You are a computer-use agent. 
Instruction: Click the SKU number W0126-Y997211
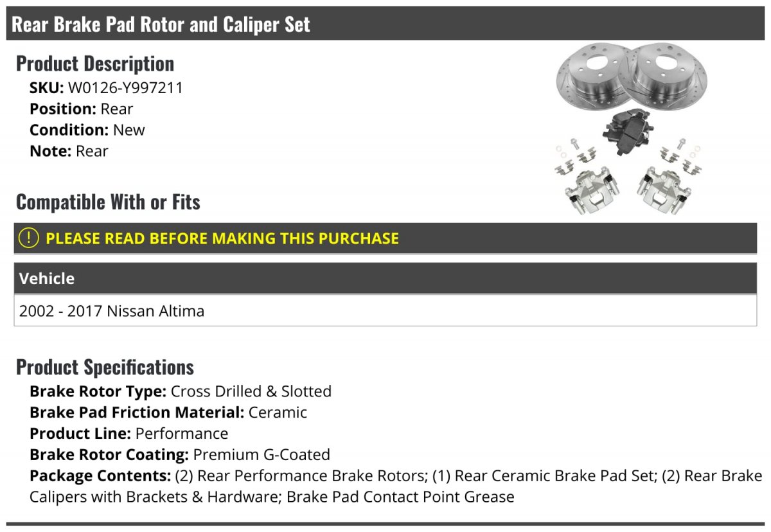click(125, 88)
